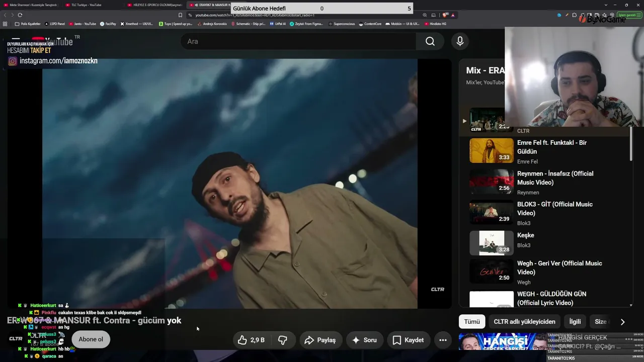Open the Xmethod — UX/UI bookmark
Viewport: 644px width, 362px height.
(x=137, y=24)
